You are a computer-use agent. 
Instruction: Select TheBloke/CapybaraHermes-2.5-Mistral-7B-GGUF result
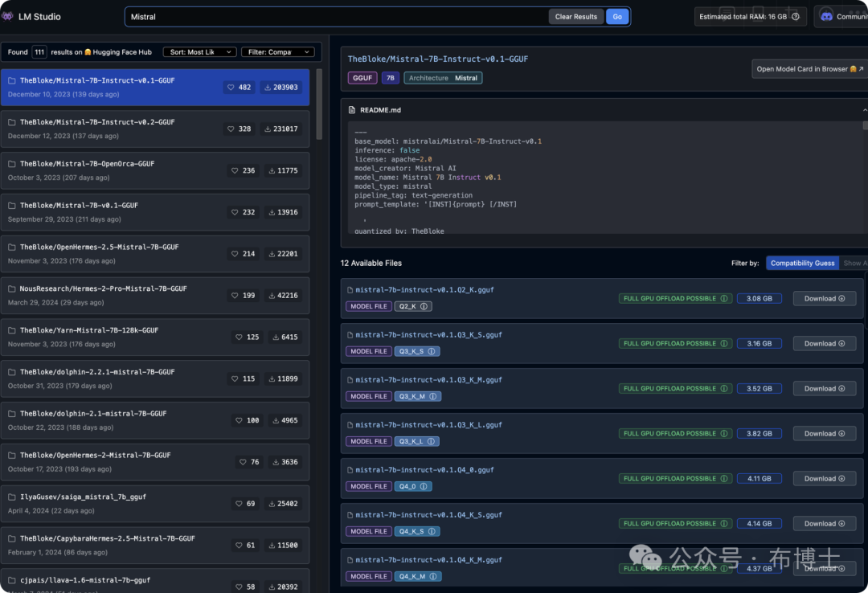155,546
